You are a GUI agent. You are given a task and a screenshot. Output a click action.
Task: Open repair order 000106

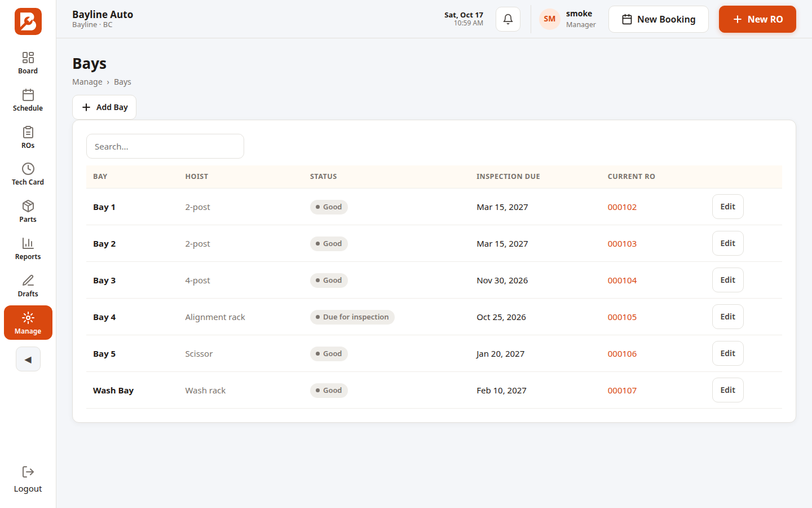(x=622, y=354)
